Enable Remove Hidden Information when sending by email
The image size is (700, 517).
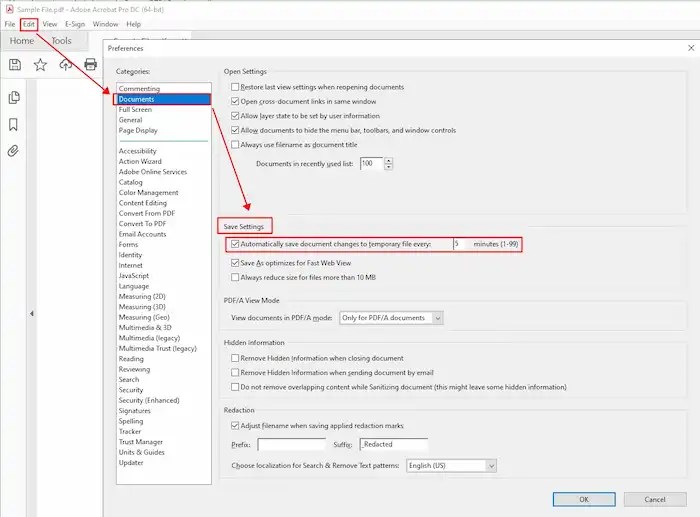[x=235, y=372]
